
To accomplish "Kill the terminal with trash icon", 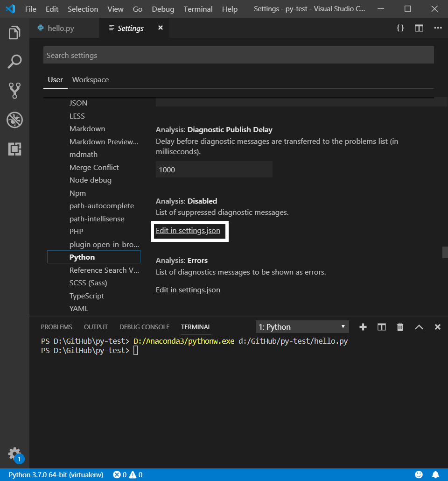I will [x=400, y=327].
